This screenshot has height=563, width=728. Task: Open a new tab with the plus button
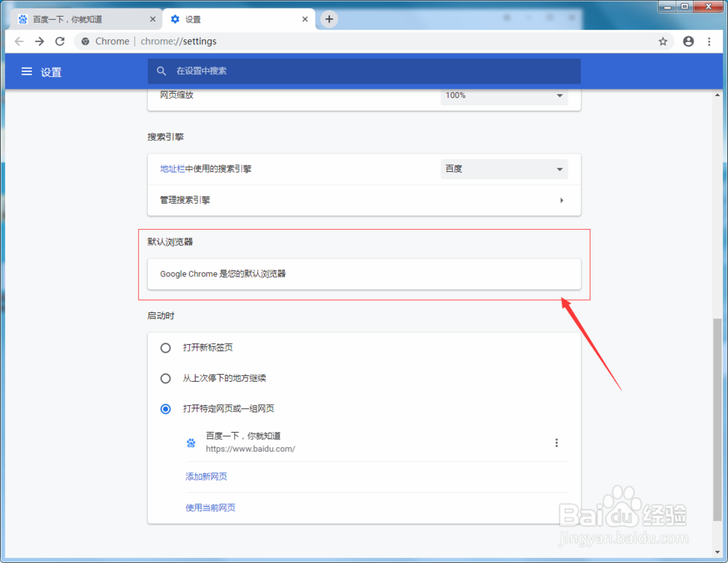(329, 19)
